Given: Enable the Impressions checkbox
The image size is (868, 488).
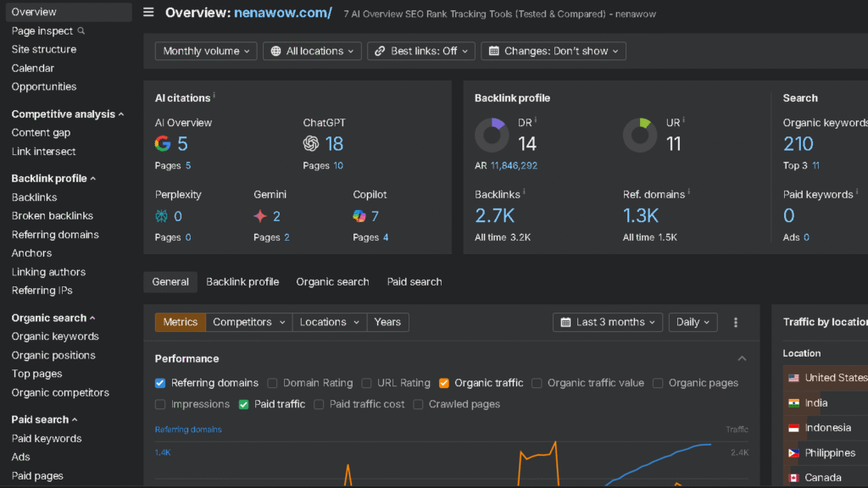Looking at the screenshot, I should coord(159,404).
